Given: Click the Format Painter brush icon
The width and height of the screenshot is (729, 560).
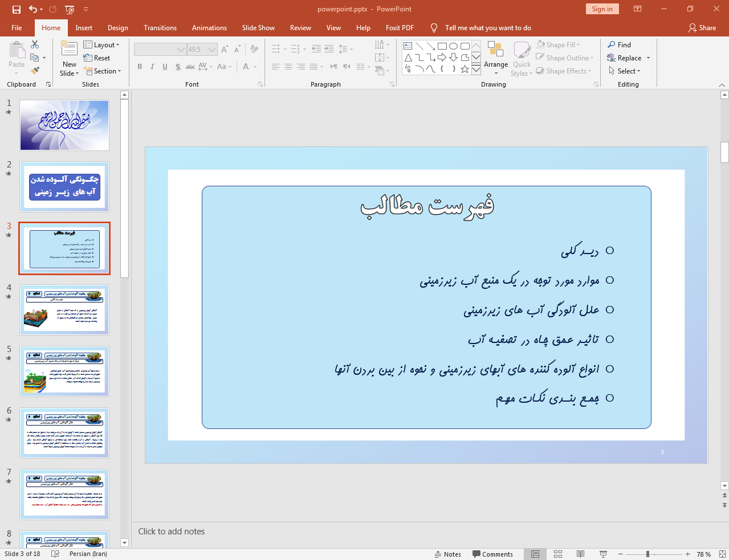Looking at the screenshot, I should 35,71.
